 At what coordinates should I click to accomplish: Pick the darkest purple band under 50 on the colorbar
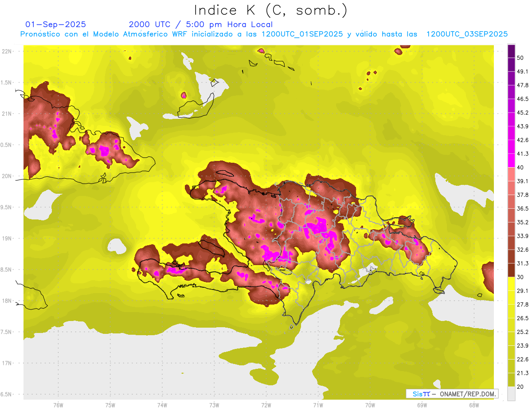[511, 51]
